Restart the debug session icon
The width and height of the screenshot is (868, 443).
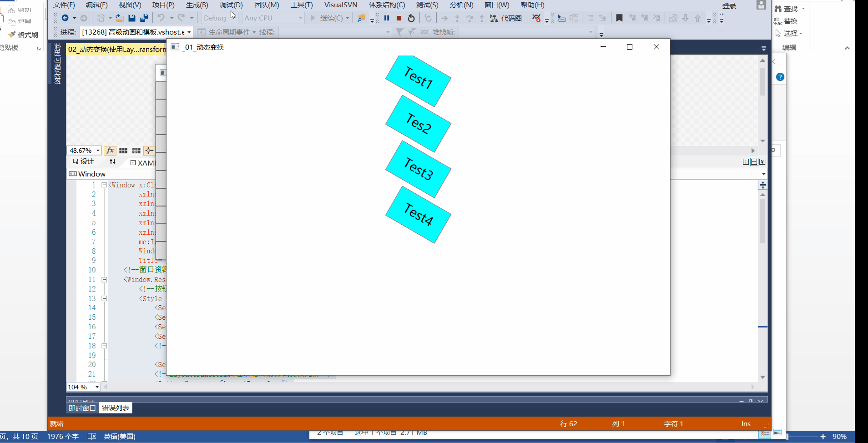point(411,18)
